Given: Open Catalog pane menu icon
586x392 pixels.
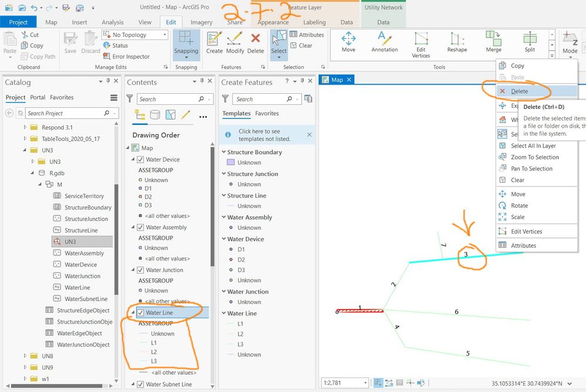Looking at the screenshot, I should pos(114,98).
